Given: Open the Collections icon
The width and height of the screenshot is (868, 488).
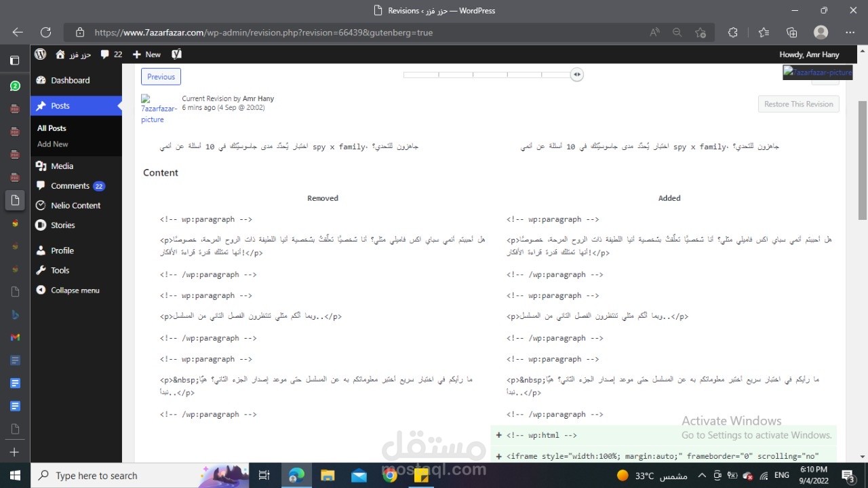Looking at the screenshot, I should point(792,32).
